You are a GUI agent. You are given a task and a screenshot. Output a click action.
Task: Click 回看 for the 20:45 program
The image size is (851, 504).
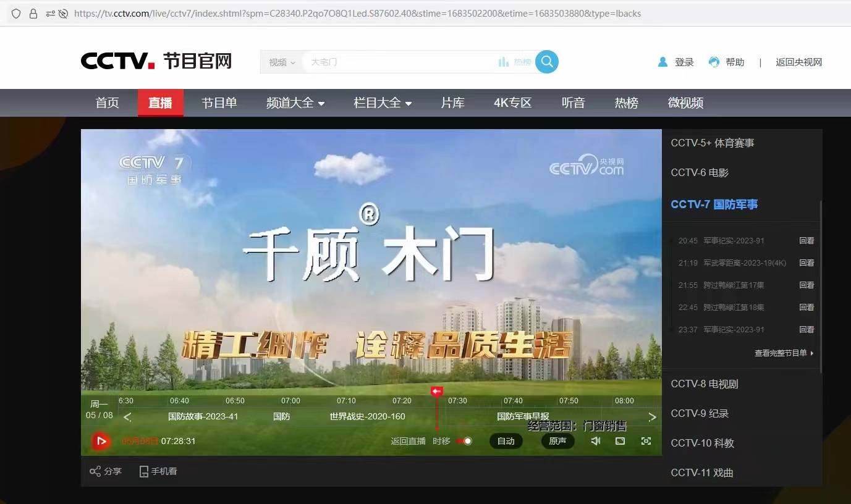click(807, 241)
